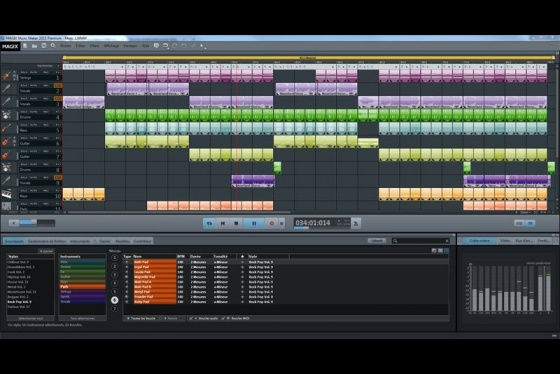Click the magnifier search icon in toolbar
560x374 pixels.
click(53, 46)
